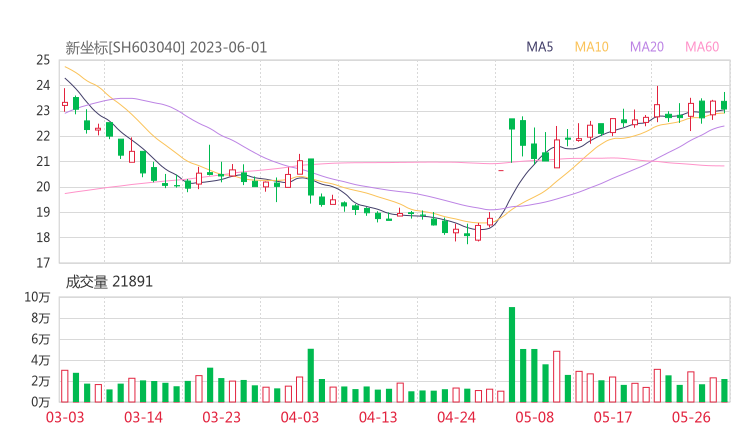Image resolution: width=740 pixels, height=440 pixels.
Task: Click the price axis value 19
Action: pos(43,212)
